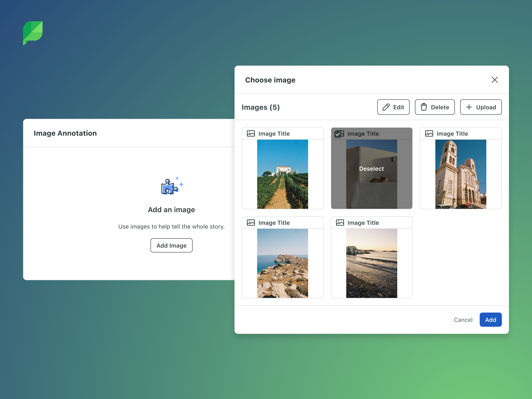Viewport: 532px width, 399px height.
Task: Select the rocky coastline photo
Action: tap(282, 263)
